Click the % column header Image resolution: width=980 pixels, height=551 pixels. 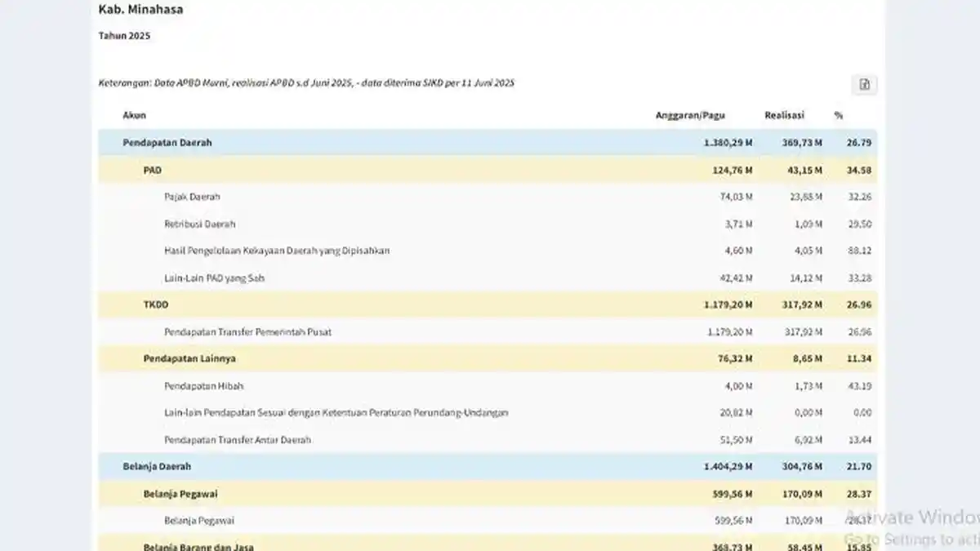point(838,115)
